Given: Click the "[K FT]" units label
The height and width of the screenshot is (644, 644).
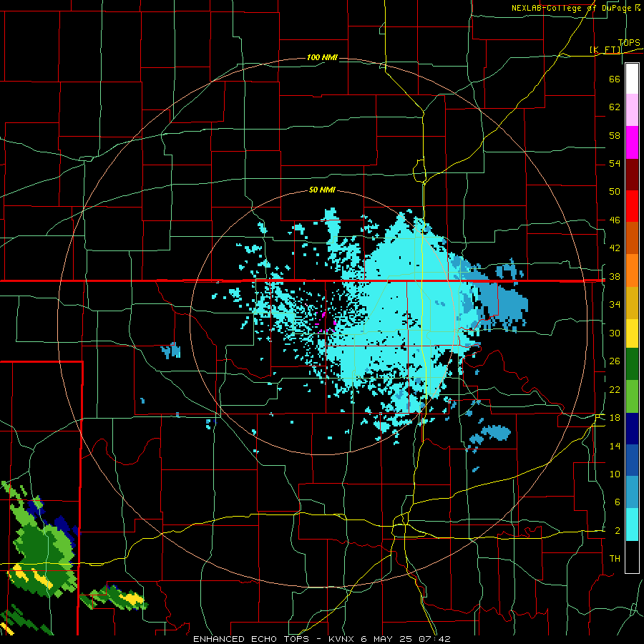Looking at the screenshot, I should (x=605, y=49).
